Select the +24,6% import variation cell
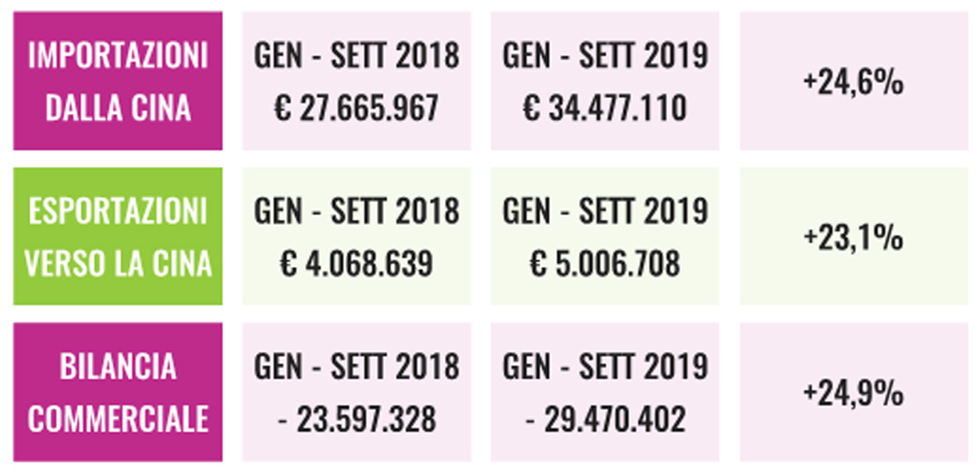Viewport: 980px width, 472px height. (x=854, y=81)
